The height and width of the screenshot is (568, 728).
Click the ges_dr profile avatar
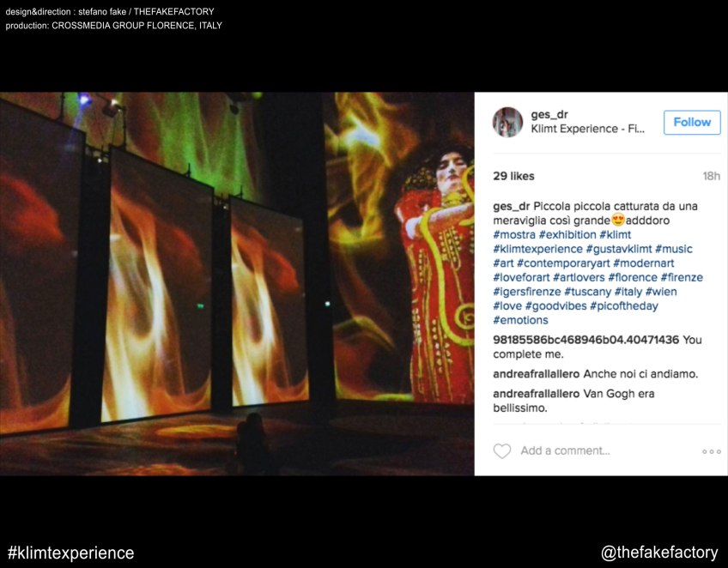507,122
